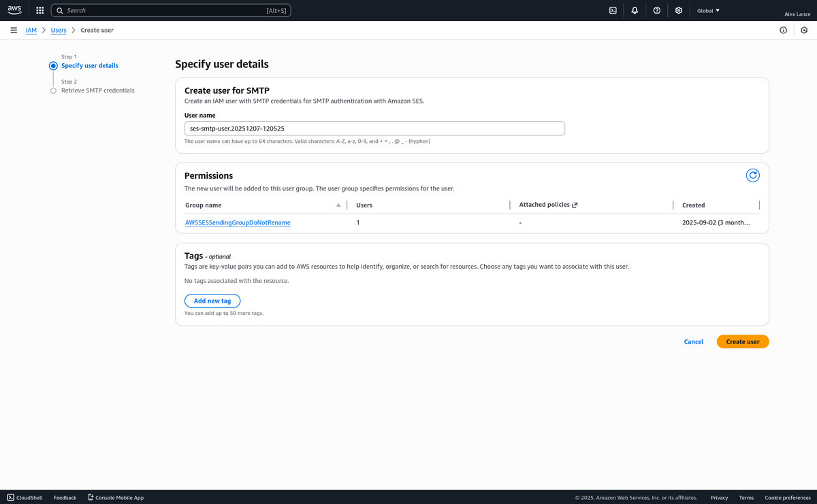This screenshot has width=817, height=504.
Task: Select Step 2 Retrieve SMTP credentials
Action: coord(97,90)
